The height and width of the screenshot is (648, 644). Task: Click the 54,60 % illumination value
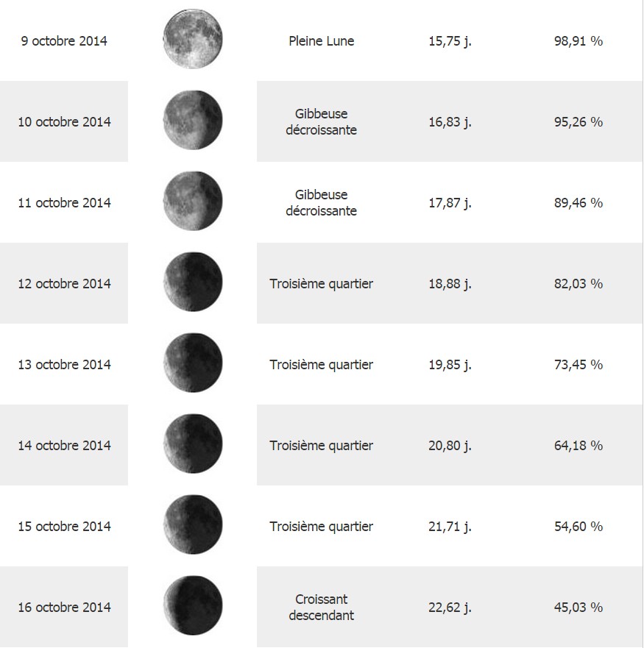coord(578,527)
